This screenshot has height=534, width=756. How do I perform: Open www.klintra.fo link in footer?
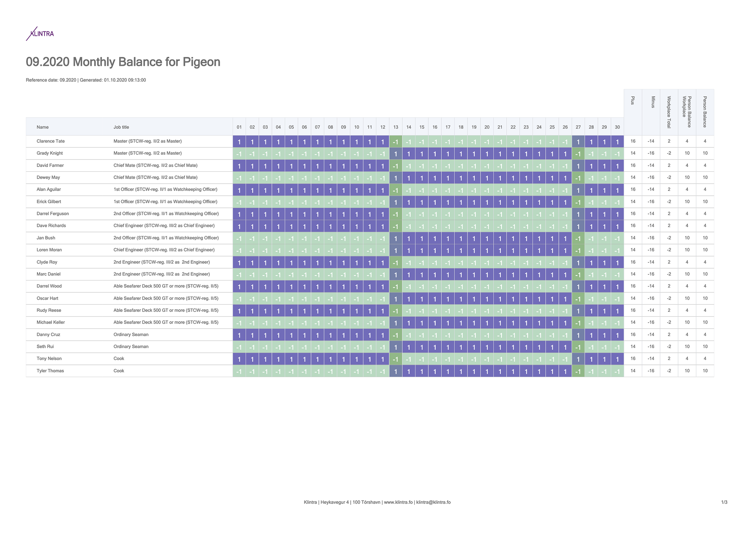[x=398, y=502]
